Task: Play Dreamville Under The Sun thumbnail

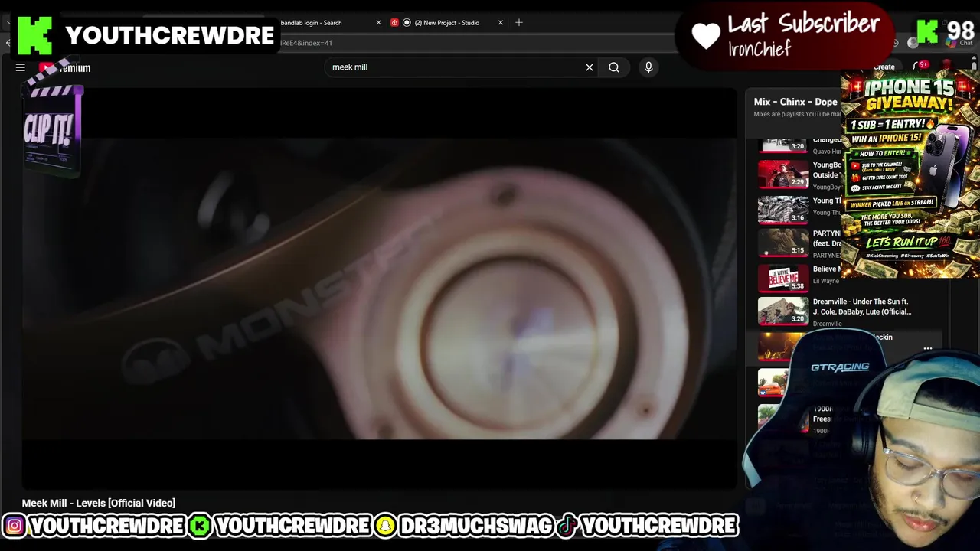Action: point(783,311)
